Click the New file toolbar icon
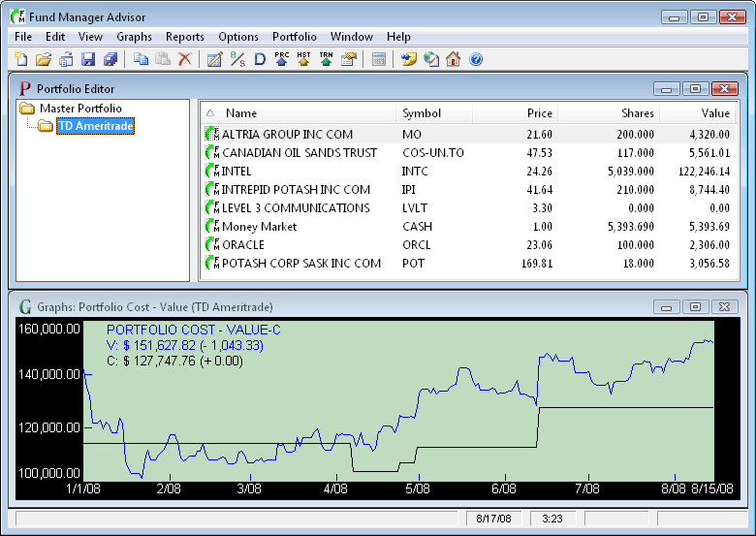Screen dimensions: 756x536 point(20,59)
